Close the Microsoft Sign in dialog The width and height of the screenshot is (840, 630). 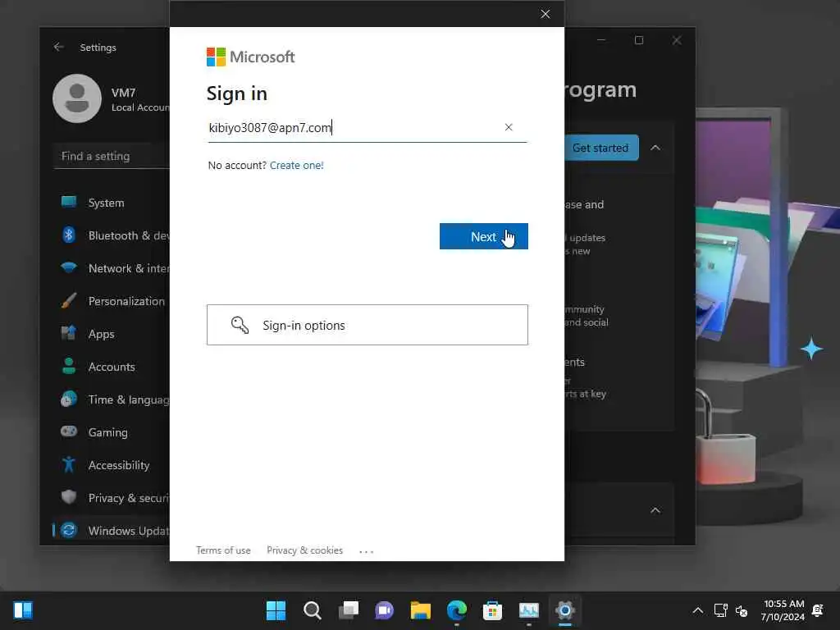click(x=545, y=14)
